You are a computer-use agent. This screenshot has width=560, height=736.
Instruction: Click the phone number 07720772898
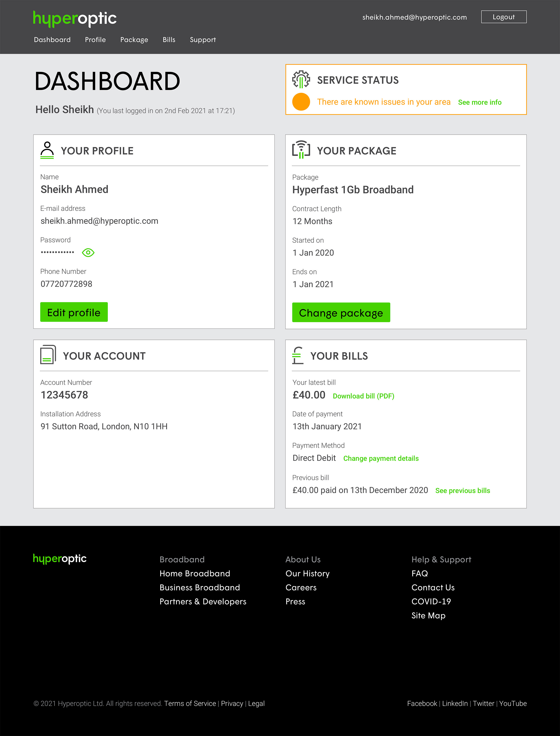coord(66,284)
